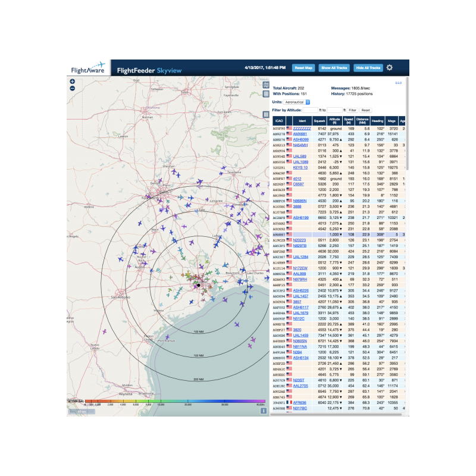The image size is (476, 476).
Task: Click the map view icon atop the sidebar
Action: [266, 85]
